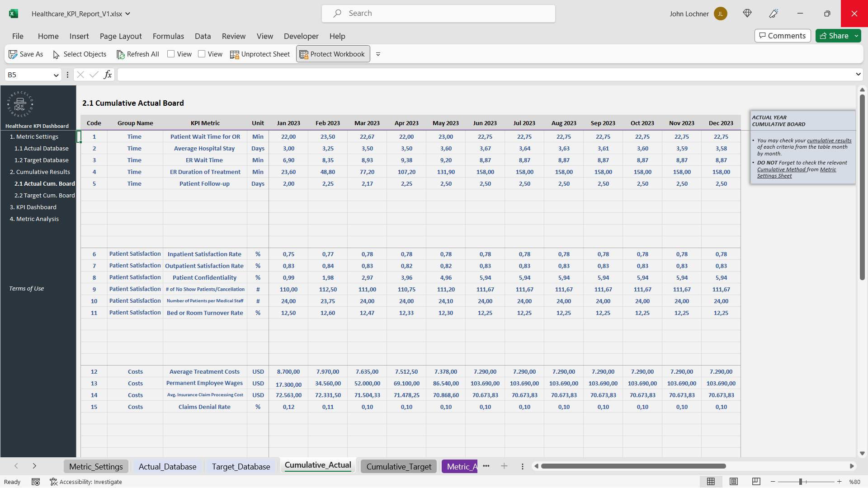Click the macro recording status icon
The width and height of the screenshot is (868, 488).
tap(36, 482)
